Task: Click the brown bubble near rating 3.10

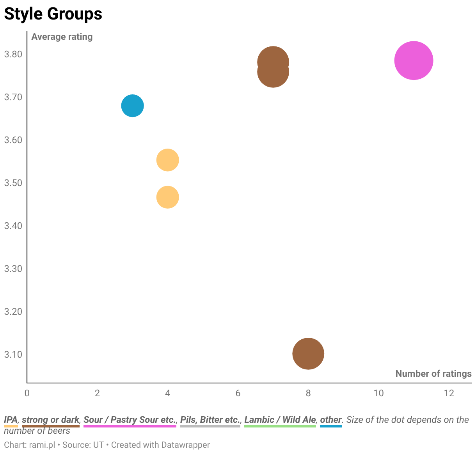Action: click(308, 353)
